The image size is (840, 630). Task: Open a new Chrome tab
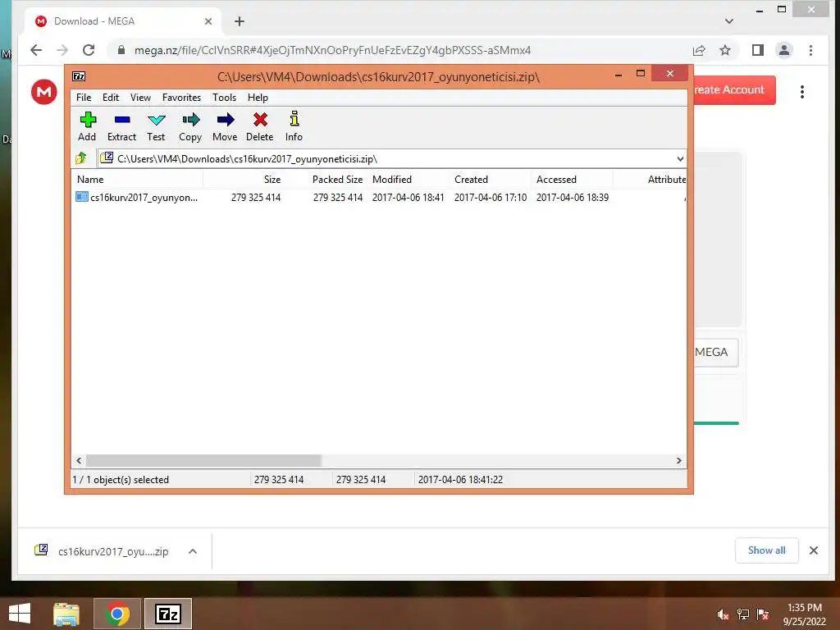click(240, 21)
